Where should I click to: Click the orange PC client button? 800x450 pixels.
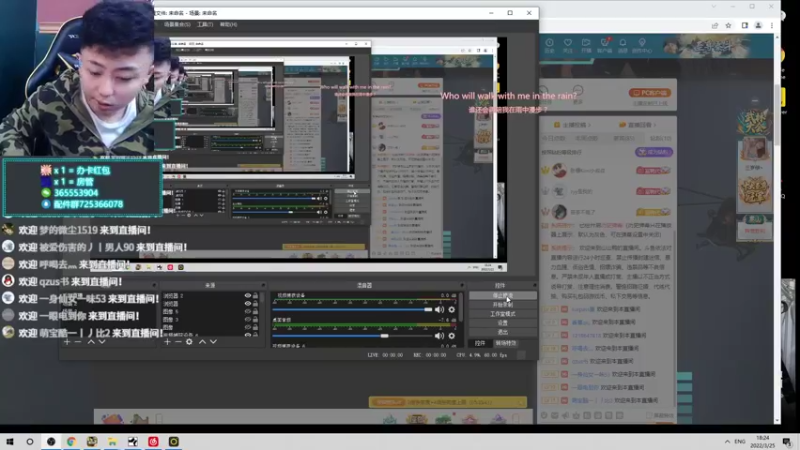click(649, 93)
